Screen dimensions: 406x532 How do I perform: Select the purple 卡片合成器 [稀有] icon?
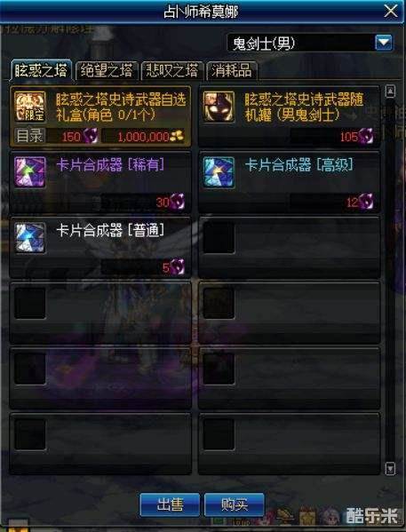[30, 172]
